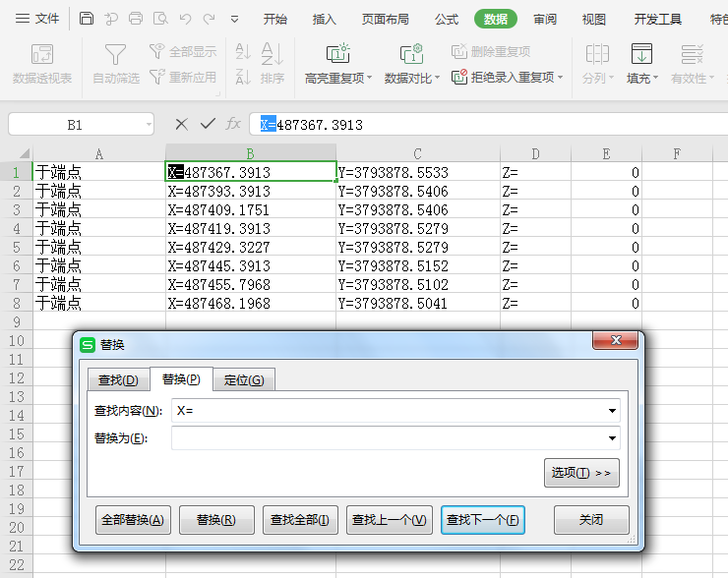The image size is (728, 578).
Task: Expand the quick access toolbar dropdown arrow
Action: click(x=234, y=19)
